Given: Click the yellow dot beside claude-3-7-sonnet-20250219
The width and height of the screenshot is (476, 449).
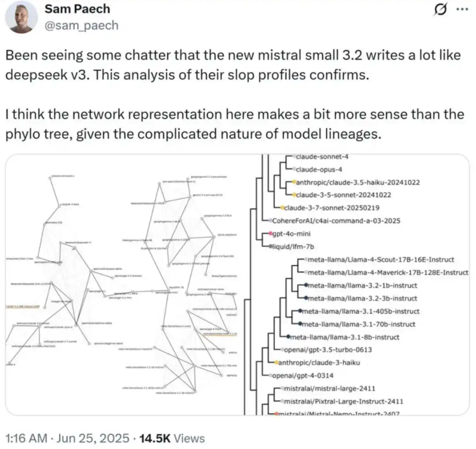Looking at the screenshot, I should [283, 207].
